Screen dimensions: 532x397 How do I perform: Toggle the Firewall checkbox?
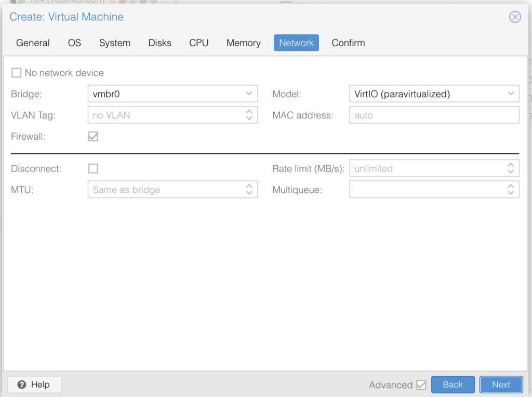click(93, 137)
